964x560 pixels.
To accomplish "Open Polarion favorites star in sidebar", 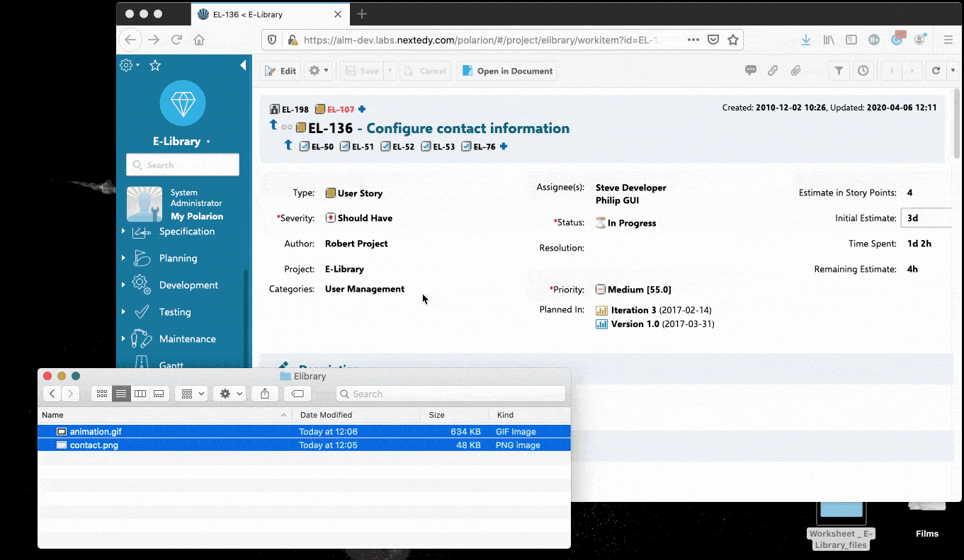I will [155, 65].
